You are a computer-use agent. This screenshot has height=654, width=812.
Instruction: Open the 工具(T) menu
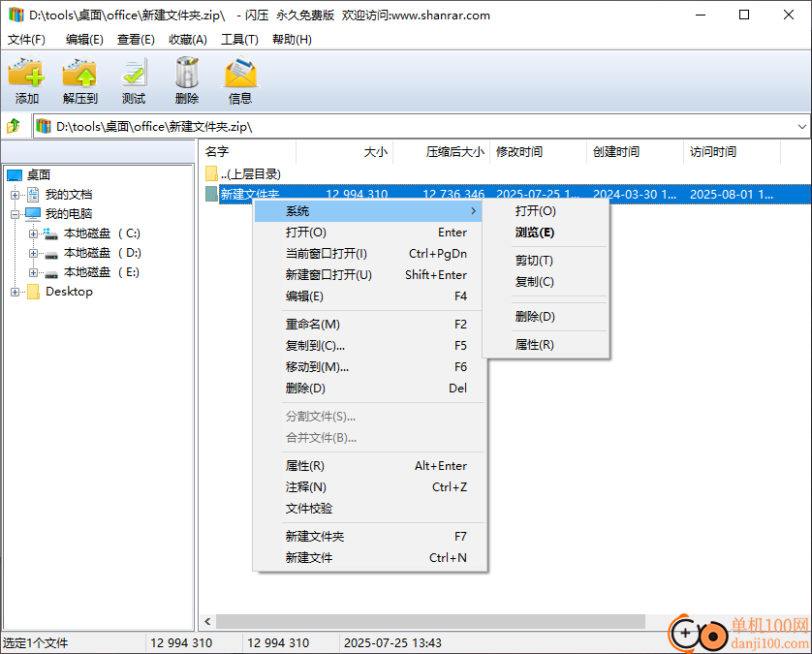tap(239, 40)
